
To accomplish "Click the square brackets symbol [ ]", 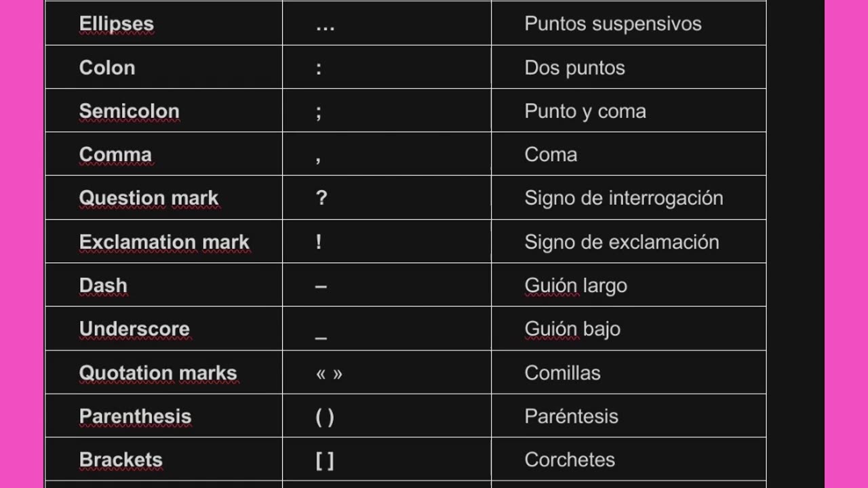I will 325,460.
